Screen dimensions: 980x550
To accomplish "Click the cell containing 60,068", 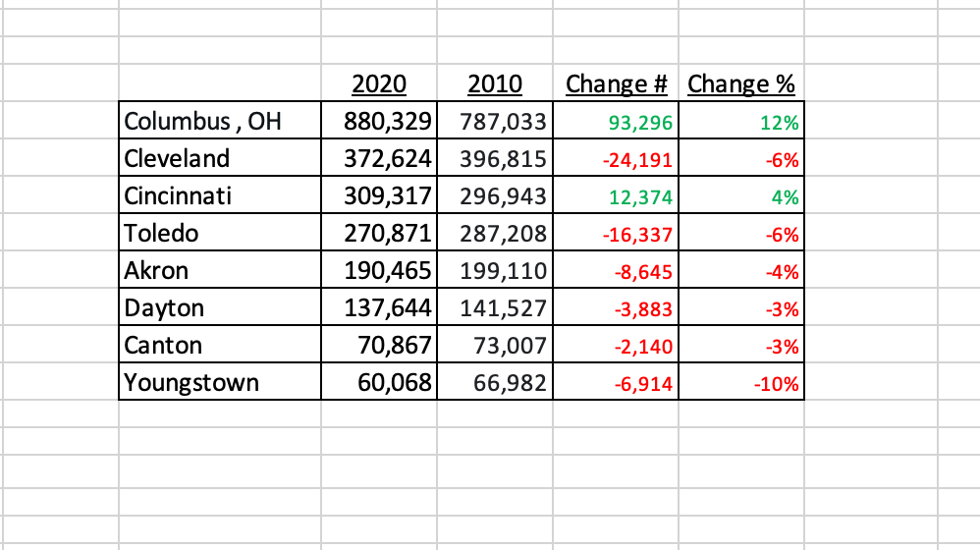I will pos(379,381).
